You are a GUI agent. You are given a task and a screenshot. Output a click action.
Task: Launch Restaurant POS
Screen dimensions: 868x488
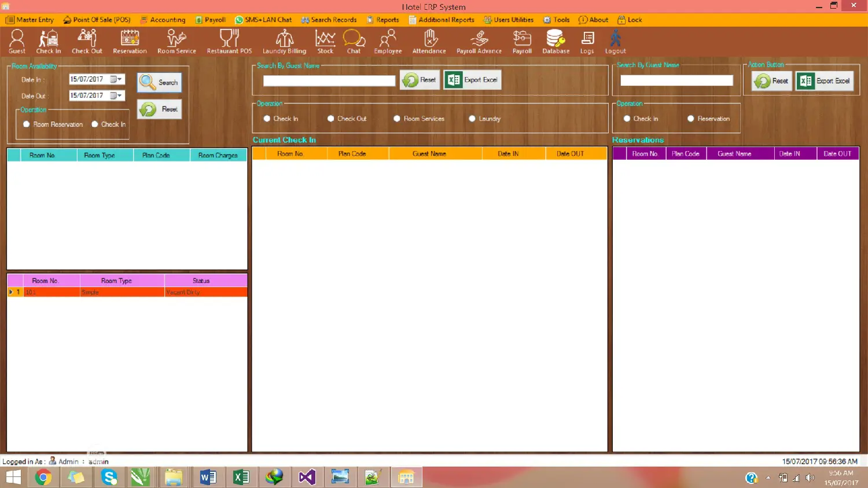coord(229,42)
